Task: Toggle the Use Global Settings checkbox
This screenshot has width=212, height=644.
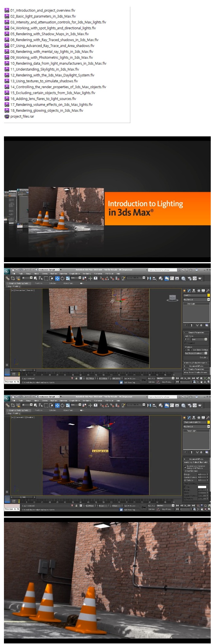Action: [191, 350]
